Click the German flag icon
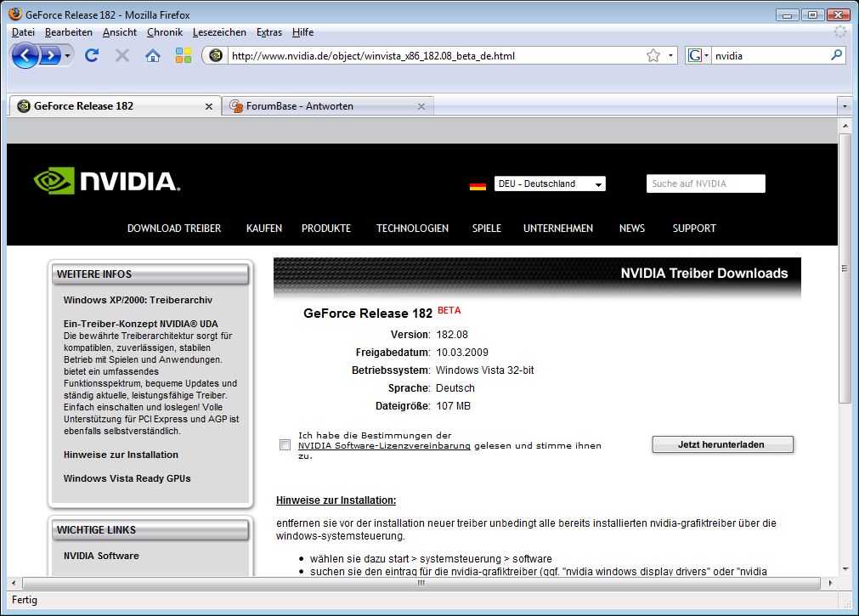The image size is (859, 616). (478, 186)
